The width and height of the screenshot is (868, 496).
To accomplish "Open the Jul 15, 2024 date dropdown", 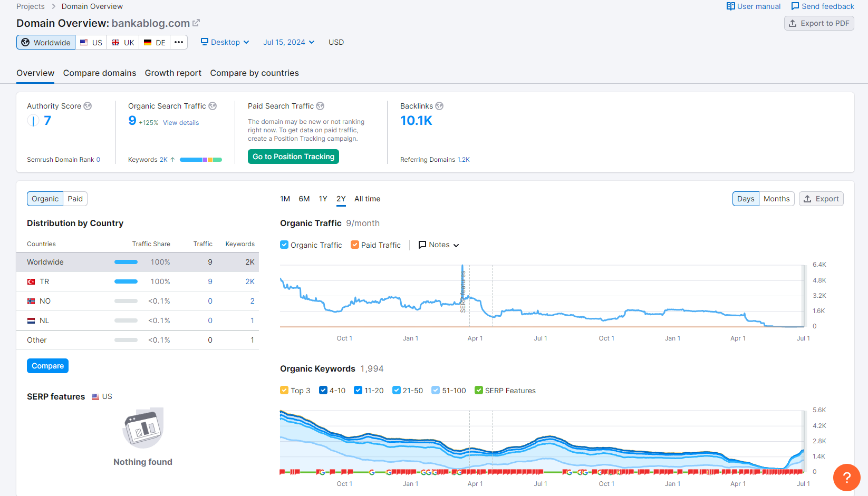I will pos(289,42).
